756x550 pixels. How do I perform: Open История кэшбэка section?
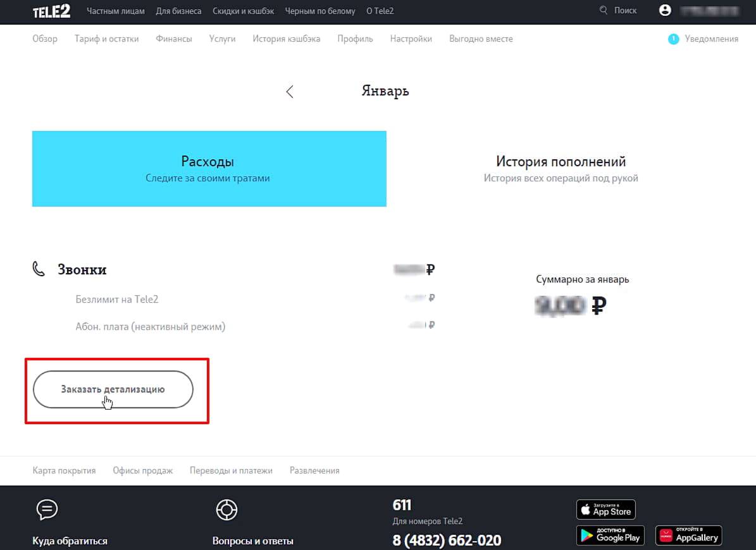tap(286, 39)
